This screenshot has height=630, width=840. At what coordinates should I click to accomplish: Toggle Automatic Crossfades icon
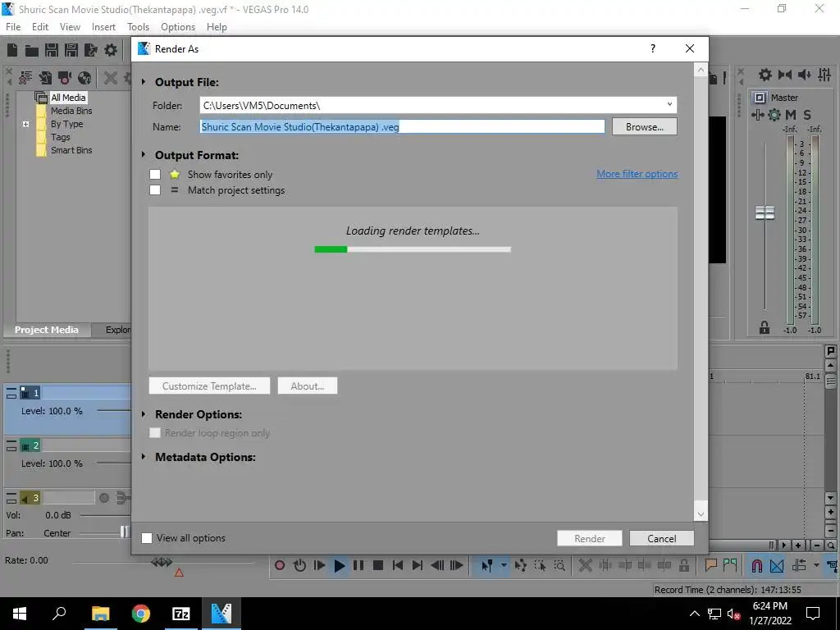[777, 565]
